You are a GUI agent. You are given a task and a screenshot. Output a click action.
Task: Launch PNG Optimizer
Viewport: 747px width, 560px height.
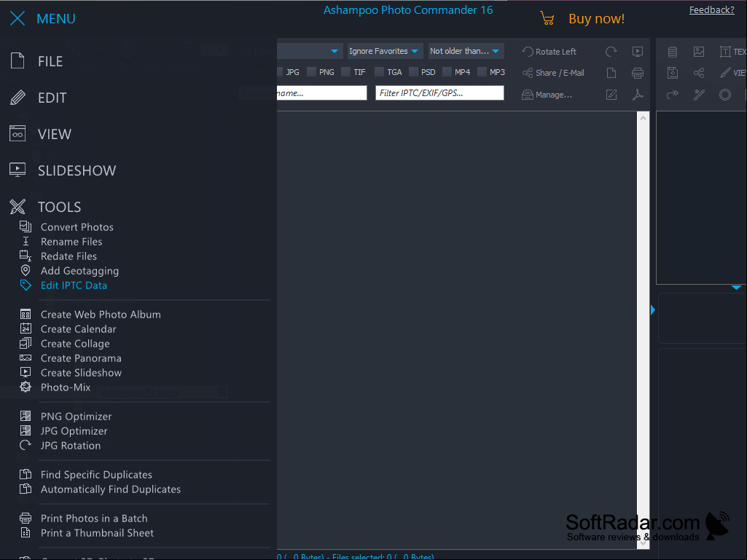click(x=77, y=417)
